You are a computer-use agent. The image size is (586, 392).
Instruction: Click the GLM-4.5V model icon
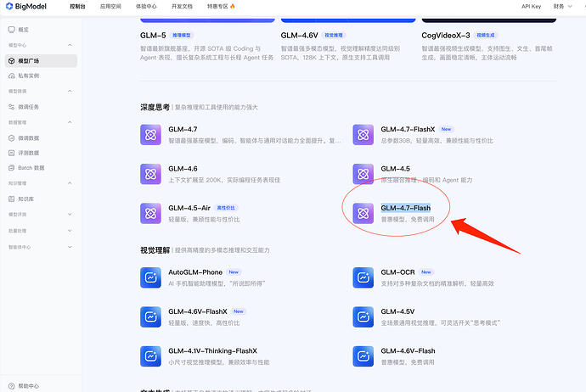pyautogui.click(x=363, y=317)
